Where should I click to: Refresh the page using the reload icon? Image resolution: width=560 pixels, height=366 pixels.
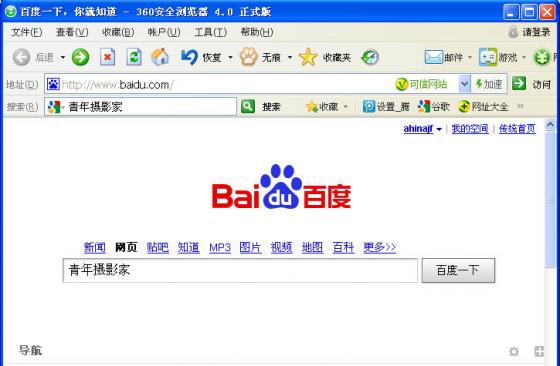134,57
